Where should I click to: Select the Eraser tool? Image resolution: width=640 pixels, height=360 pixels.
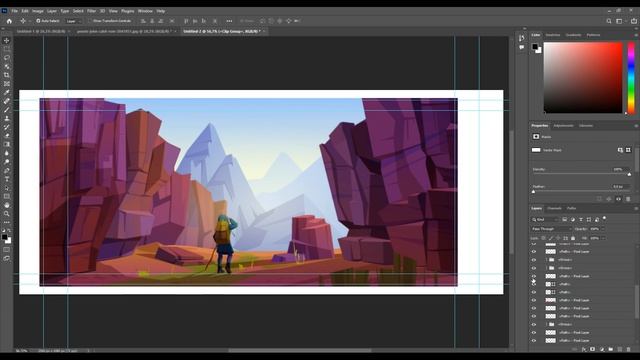tap(7, 136)
